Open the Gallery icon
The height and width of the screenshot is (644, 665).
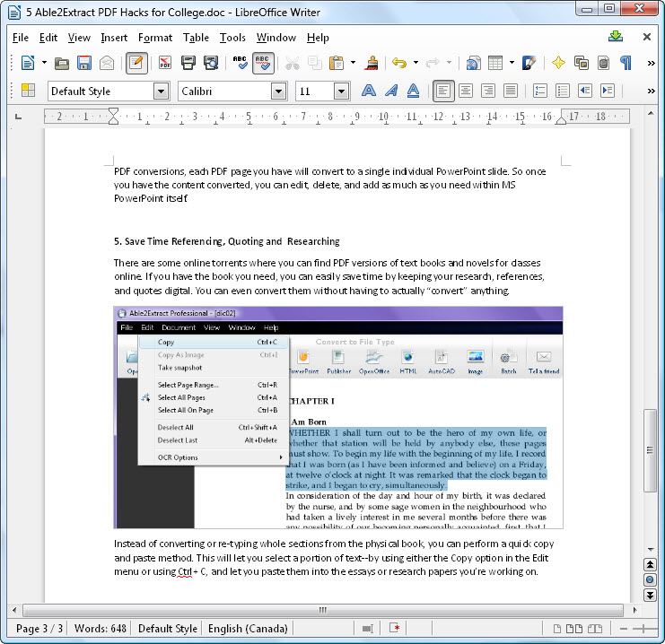581,63
